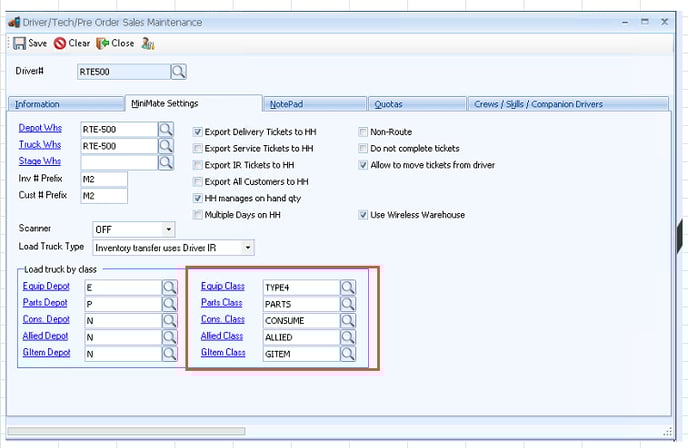This screenshot has height=448, width=688.
Task: Open the NotePad tab
Action: tap(315, 104)
